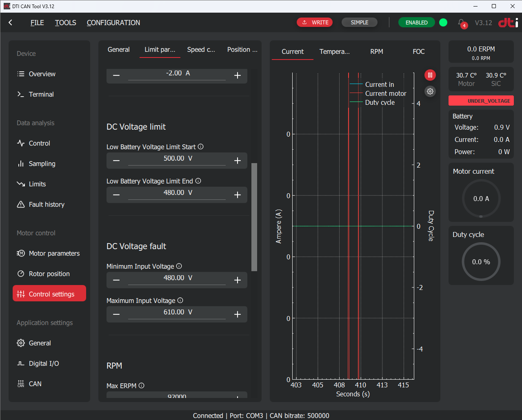The width and height of the screenshot is (522, 420).
Task: Decrease Low Battery Voltage Limit End
Action: pos(116,195)
